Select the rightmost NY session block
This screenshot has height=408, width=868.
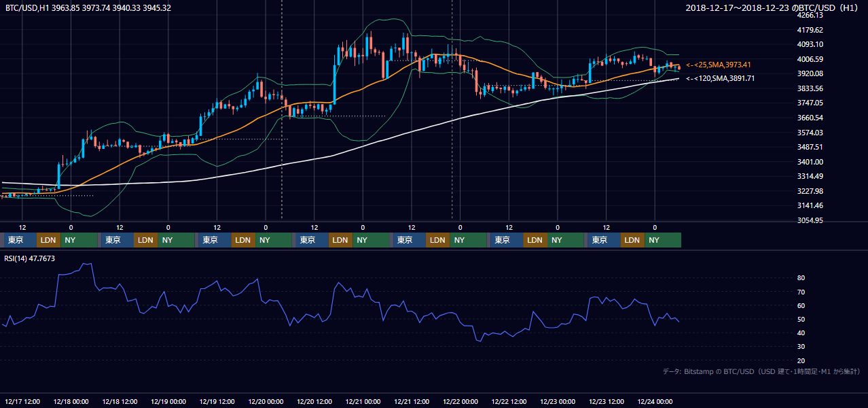pyautogui.click(x=663, y=240)
